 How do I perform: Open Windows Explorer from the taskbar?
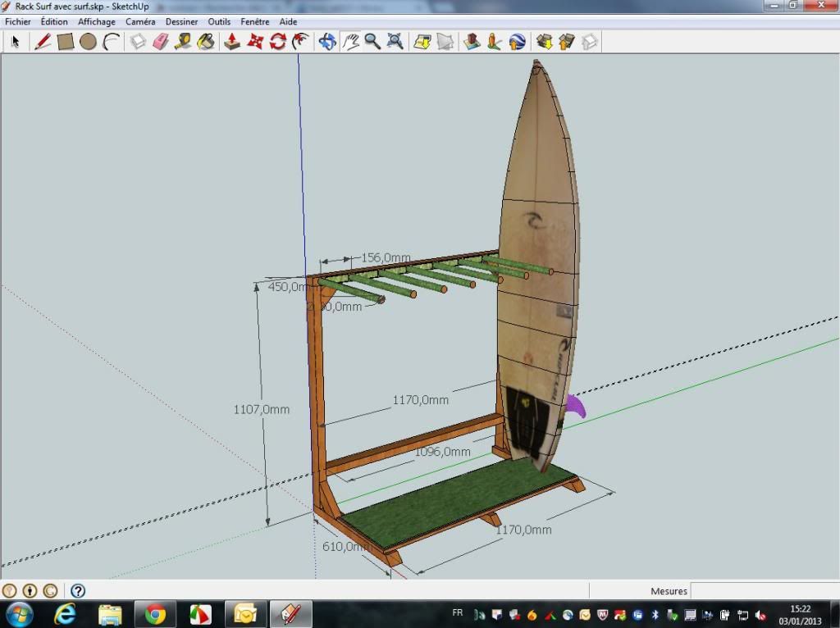111,614
